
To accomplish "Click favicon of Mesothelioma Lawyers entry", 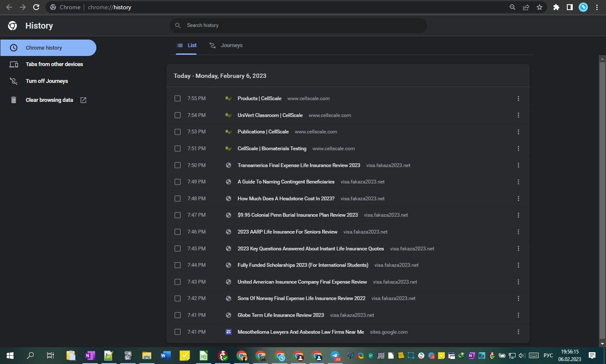I will pyautogui.click(x=229, y=332).
